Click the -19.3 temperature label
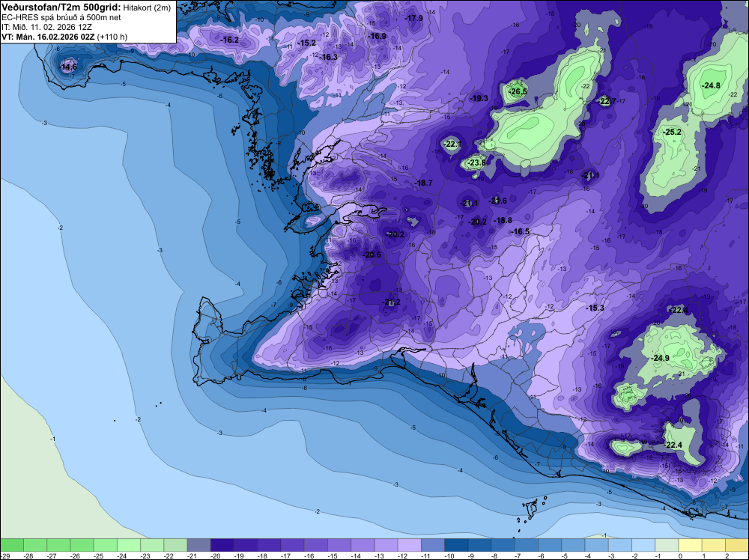 tap(479, 98)
